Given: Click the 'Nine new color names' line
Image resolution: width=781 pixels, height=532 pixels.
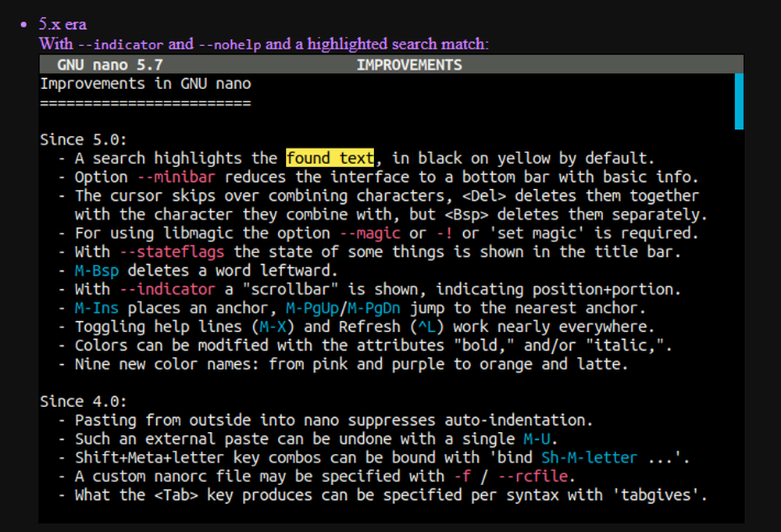Looking at the screenshot, I should 343,364.
